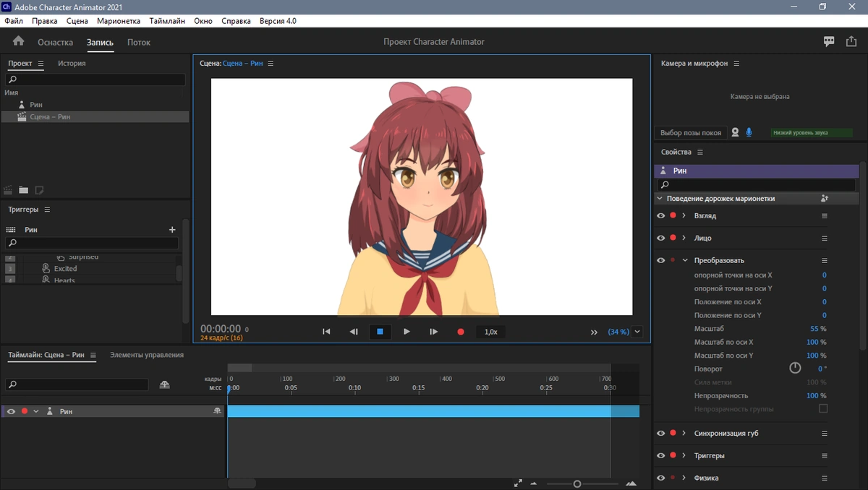Open the Таймлайн menu

point(167,21)
